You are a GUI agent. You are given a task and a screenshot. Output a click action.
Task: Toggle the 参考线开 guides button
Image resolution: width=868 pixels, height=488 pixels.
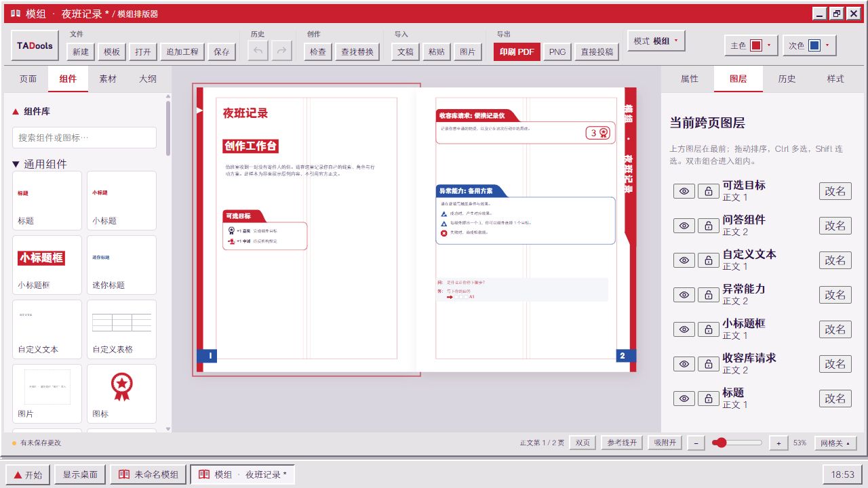[x=622, y=443]
